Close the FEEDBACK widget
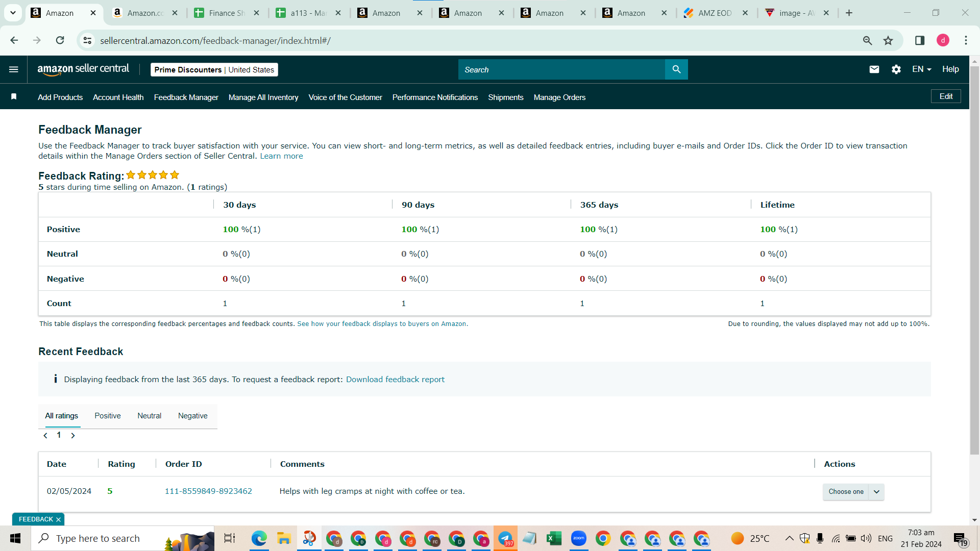 click(x=58, y=519)
